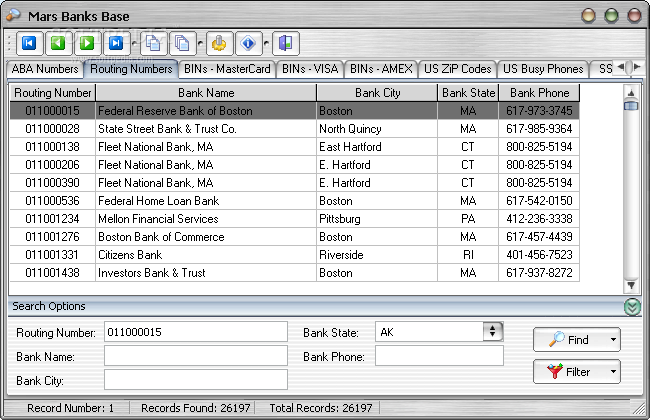Select State Street Bank & Trust Co. row

pyautogui.click(x=294, y=129)
